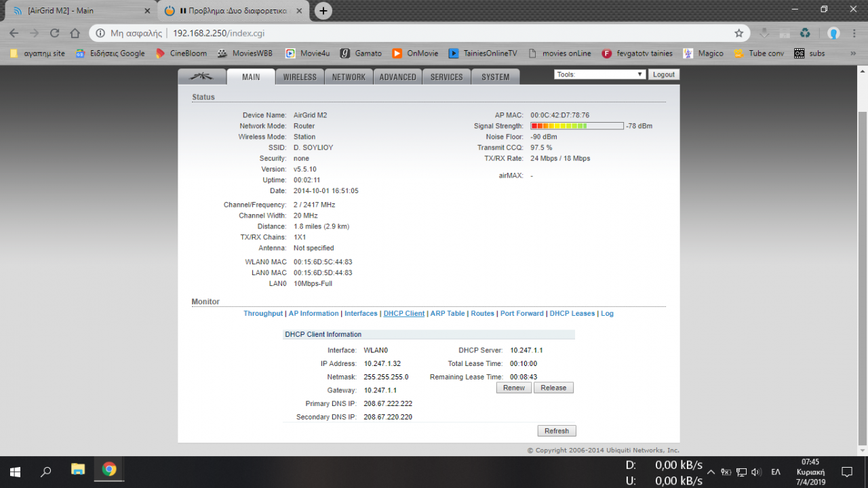Open a new browser tab
This screenshot has height=488, width=868.
pyautogui.click(x=323, y=11)
